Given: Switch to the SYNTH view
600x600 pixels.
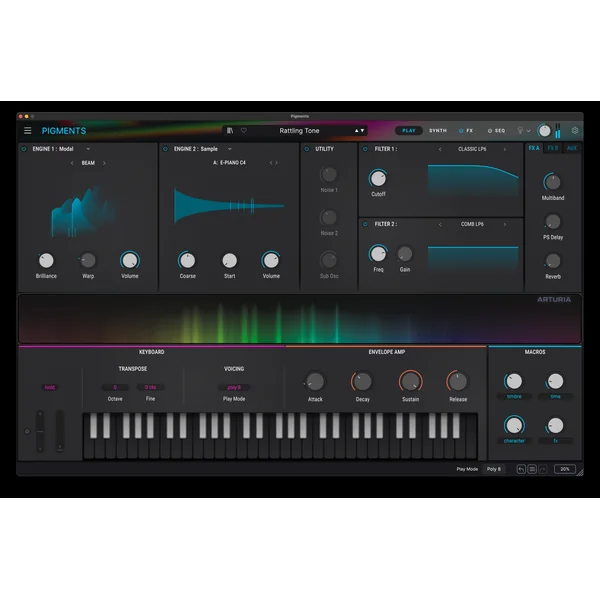Looking at the screenshot, I should click(438, 130).
